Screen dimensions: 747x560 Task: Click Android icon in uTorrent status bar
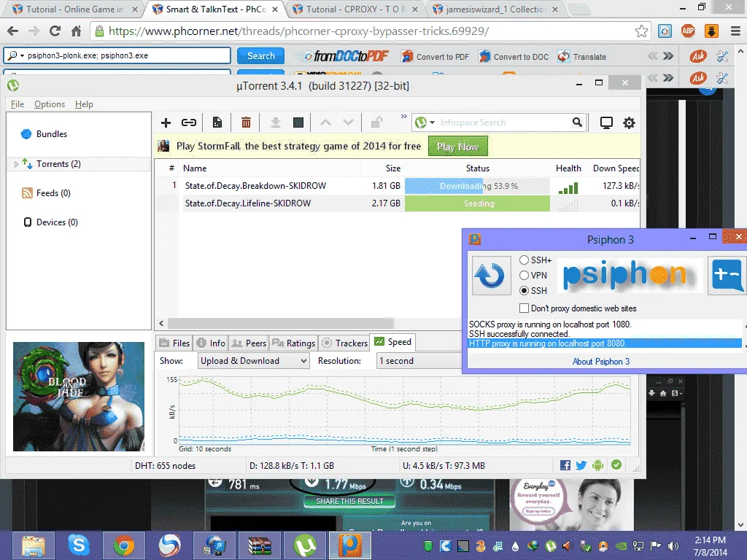[598, 465]
